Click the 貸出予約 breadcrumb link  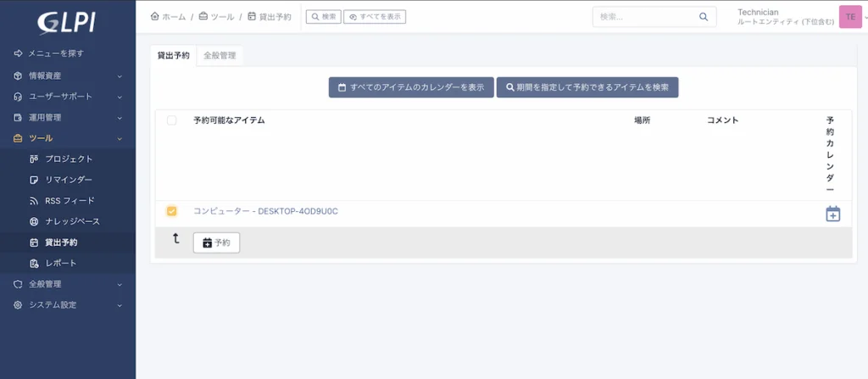tap(270, 17)
